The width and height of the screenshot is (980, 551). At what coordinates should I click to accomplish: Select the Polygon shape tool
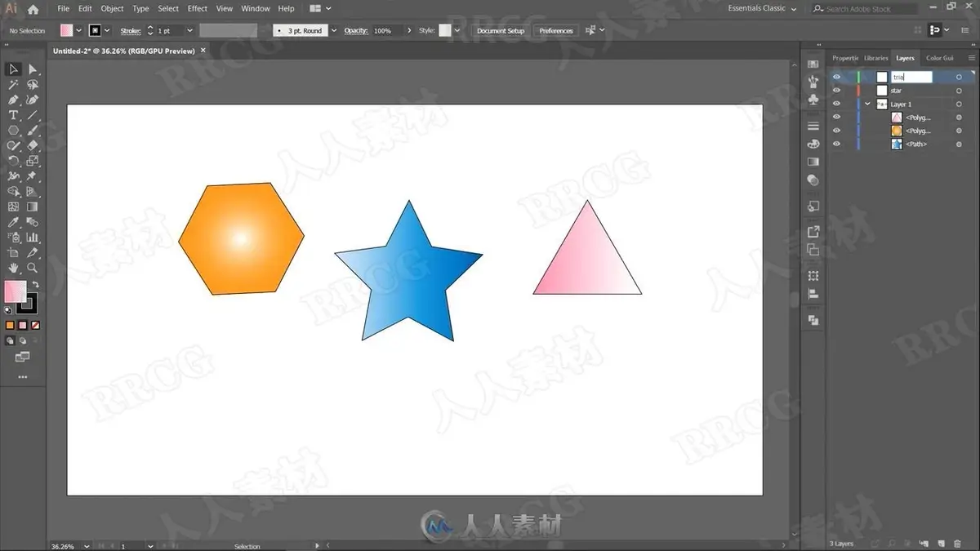click(x=14, y=131)
